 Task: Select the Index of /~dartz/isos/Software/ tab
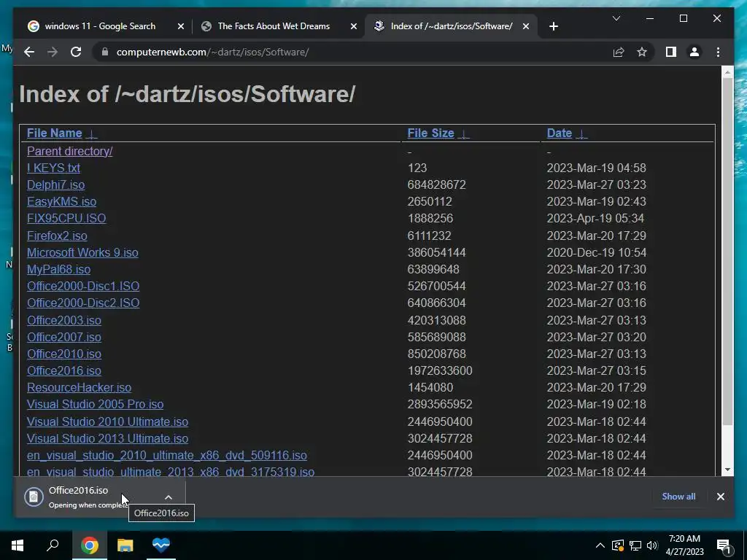tap(451, 26)
